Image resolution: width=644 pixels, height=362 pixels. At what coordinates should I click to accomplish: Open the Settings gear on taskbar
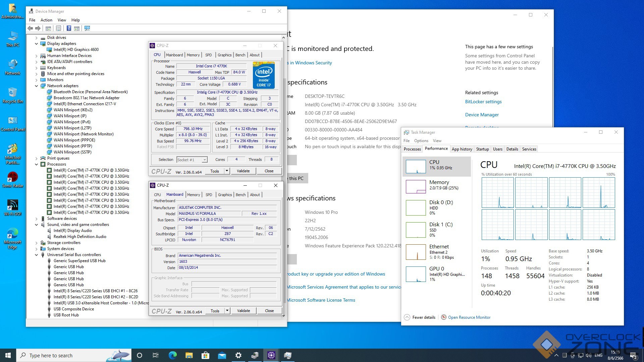[x=238, y=355]
